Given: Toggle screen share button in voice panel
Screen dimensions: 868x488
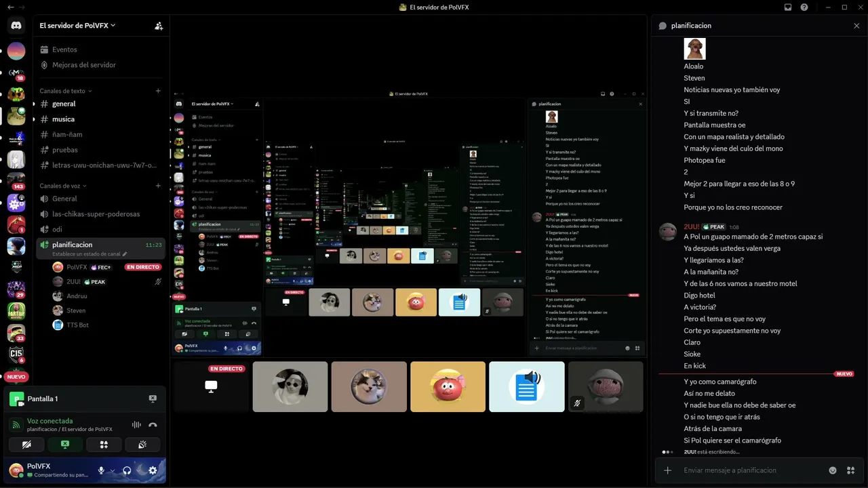Looking at the screenshot, I should tap(65, 445).
